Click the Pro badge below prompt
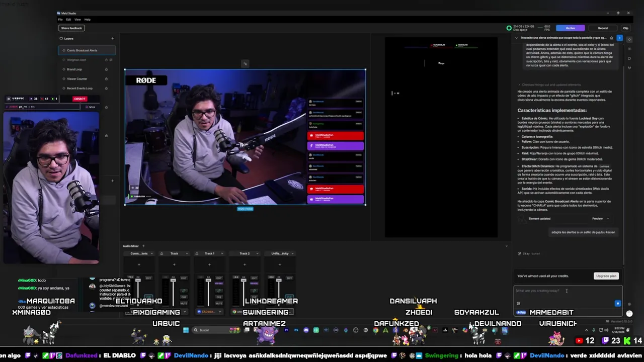Image resolution: width=644 pixels, height=362 pixels. pyautogui.click(x=521, y=312)
